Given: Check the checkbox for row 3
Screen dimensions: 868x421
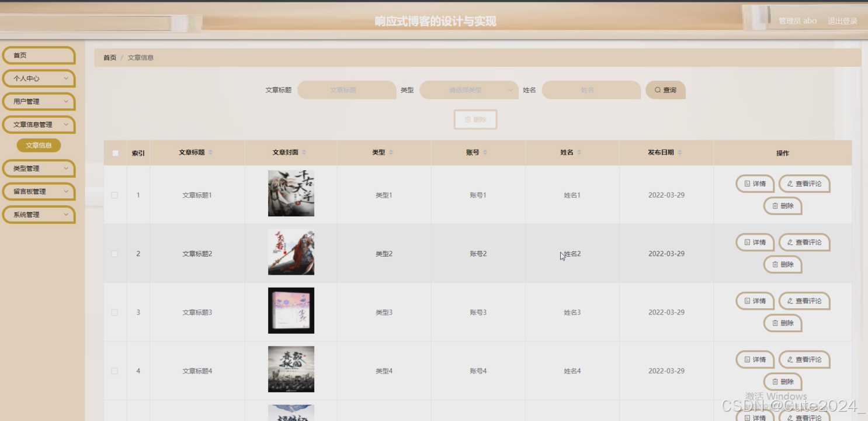Looking at the screenshot, I should coord(114,312).
